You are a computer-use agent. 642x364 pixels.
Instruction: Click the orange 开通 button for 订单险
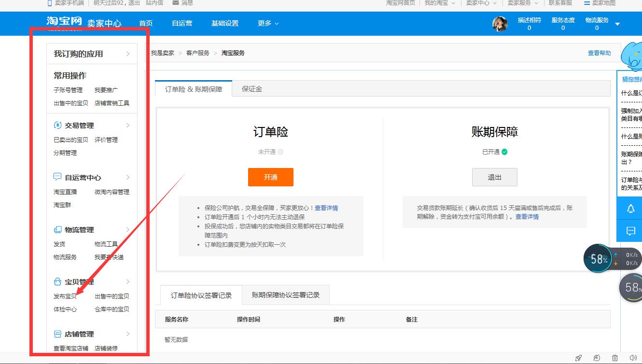[270, 177]
